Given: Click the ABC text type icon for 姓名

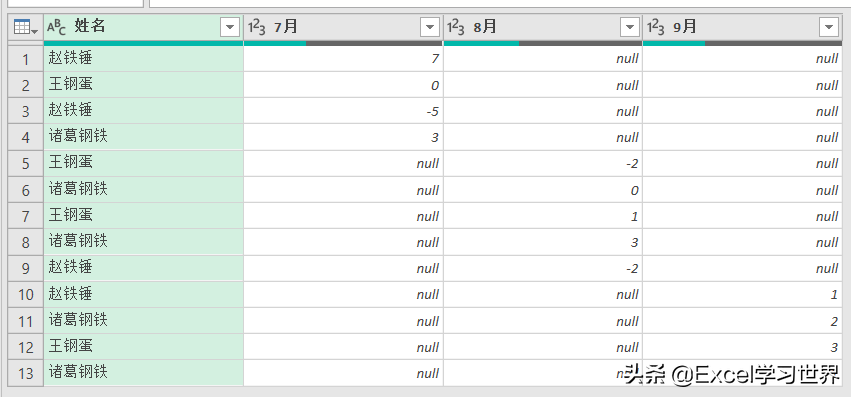Looking at the screenshot, I should 56,27.
